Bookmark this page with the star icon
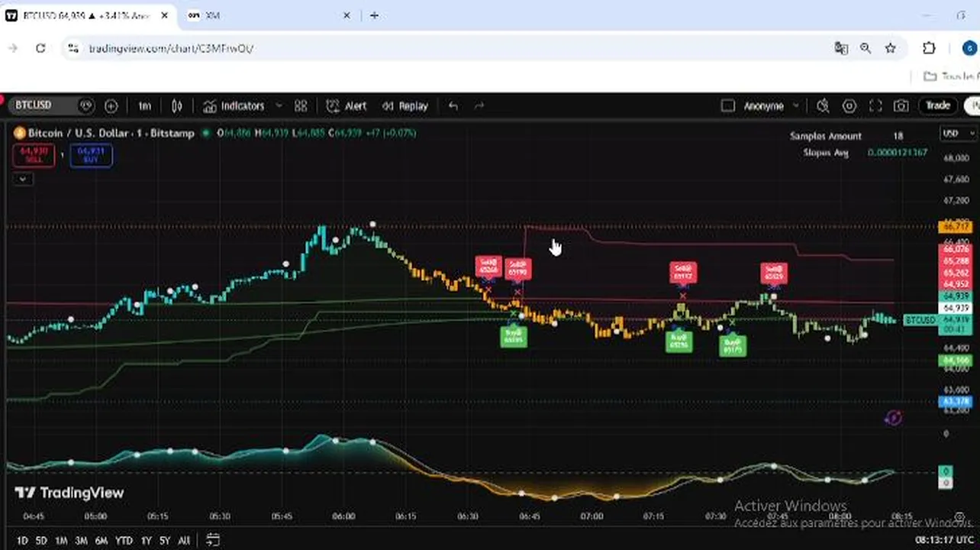The height and width of the screenshot is (550, 980). pos(890,48)
